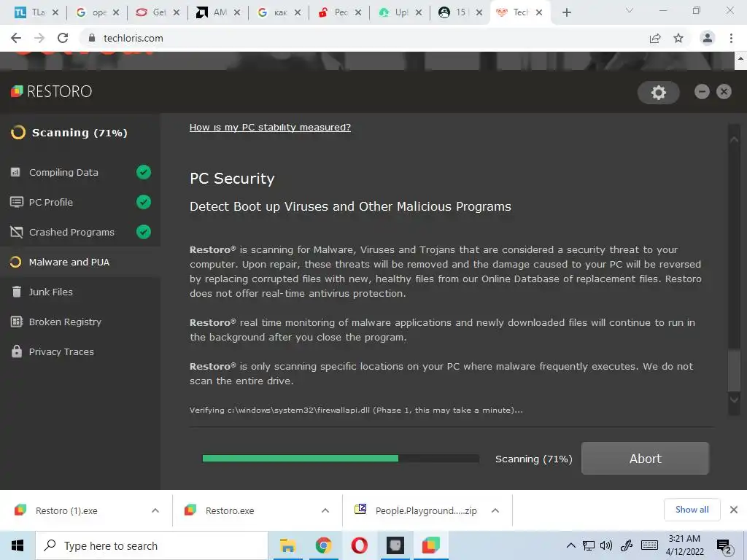Select Junk Files step
The image size is (747, 560).
80,292
